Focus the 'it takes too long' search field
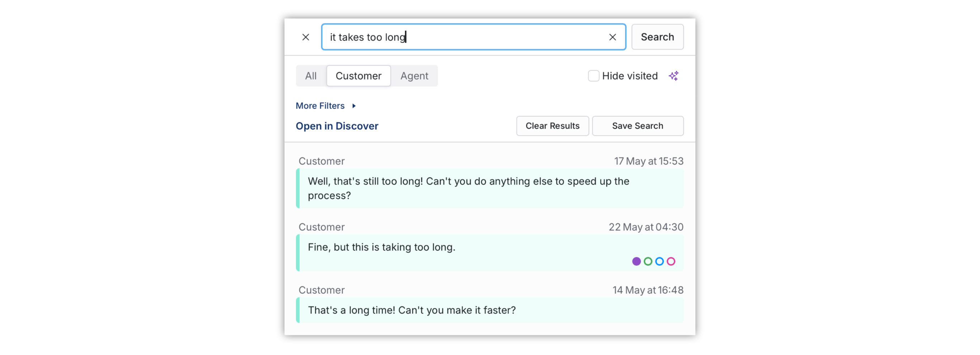This screenshot has width=980, height=355. [x=473, y=37]
